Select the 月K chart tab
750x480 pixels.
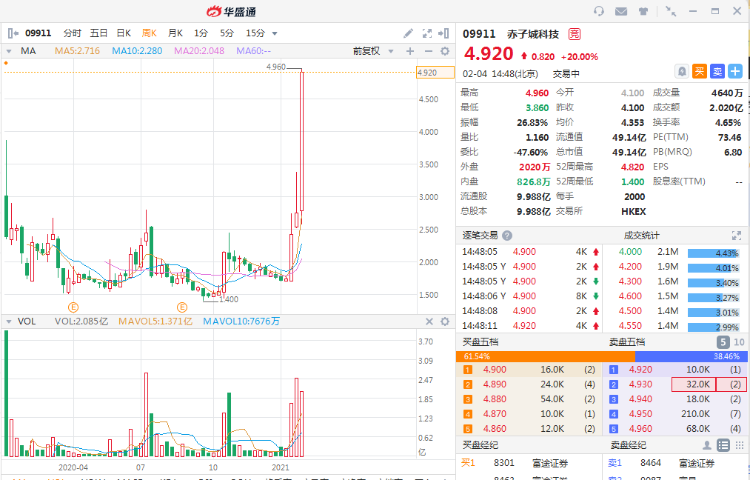[176, 33]
